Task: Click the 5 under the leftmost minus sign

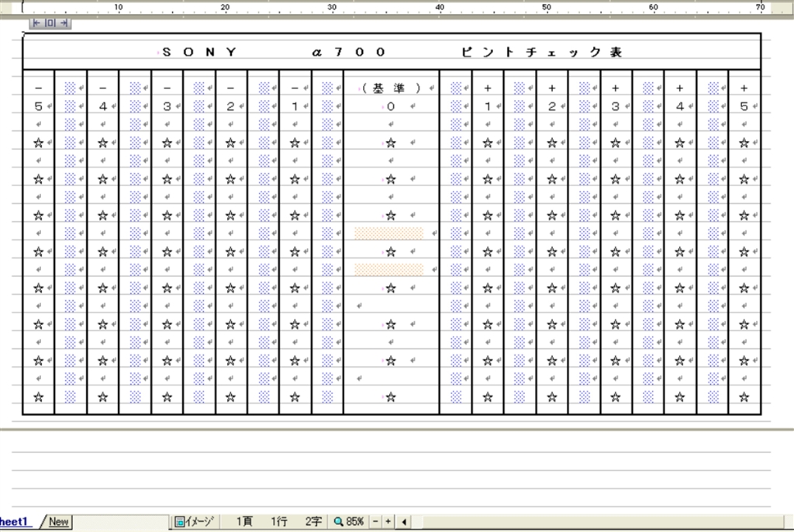Action: click(x=38, y=106)
